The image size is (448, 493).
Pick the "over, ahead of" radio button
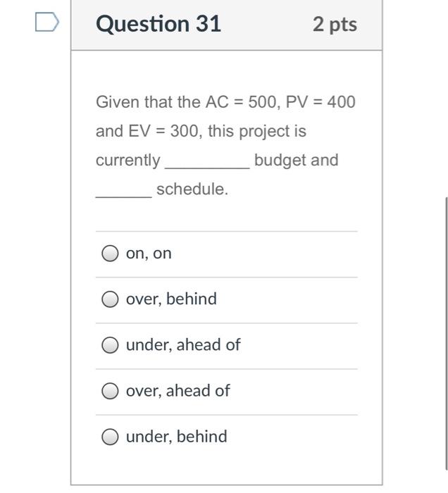coord(110,391)
